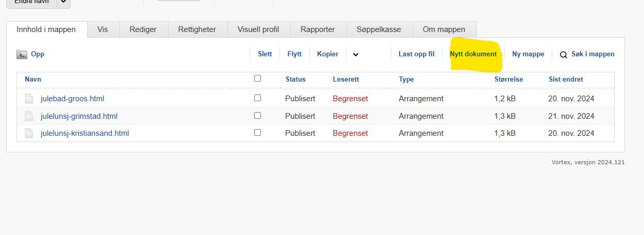Click Arrangement in the julelunsj-grimstad.html row
This screenshot has height=235, width=644.
tap(421, 116)
